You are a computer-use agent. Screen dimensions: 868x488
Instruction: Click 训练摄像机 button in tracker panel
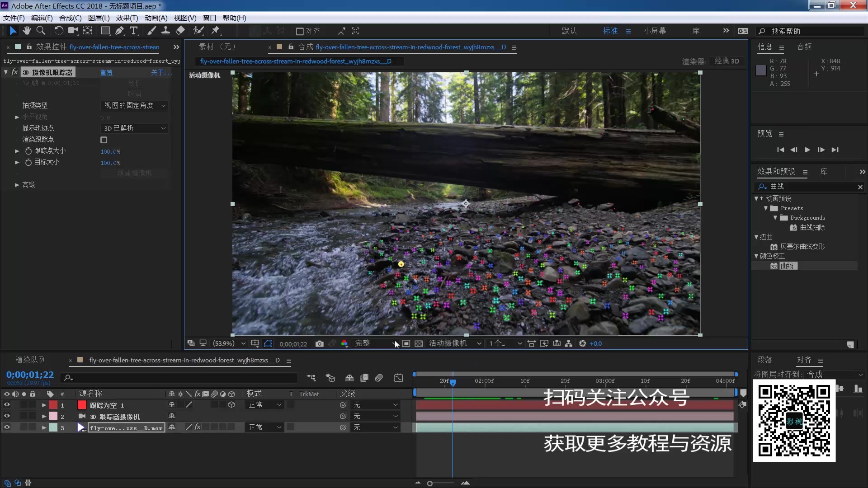134,173
